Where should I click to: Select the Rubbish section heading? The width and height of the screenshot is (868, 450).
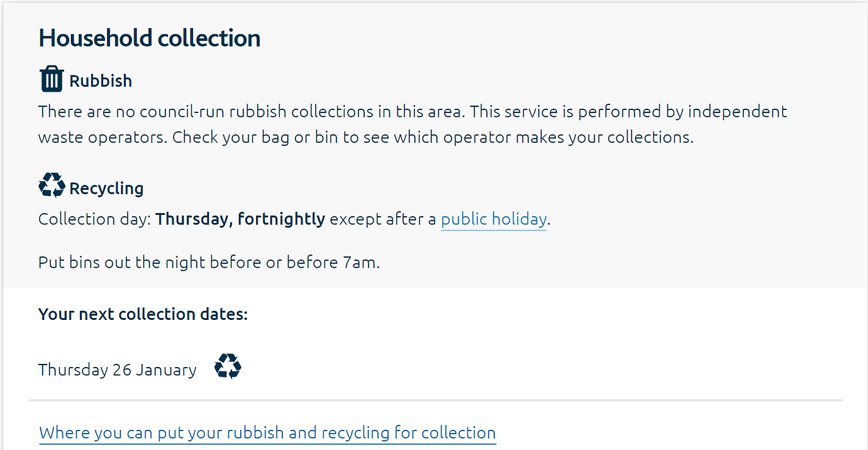(x=101, y=80)
